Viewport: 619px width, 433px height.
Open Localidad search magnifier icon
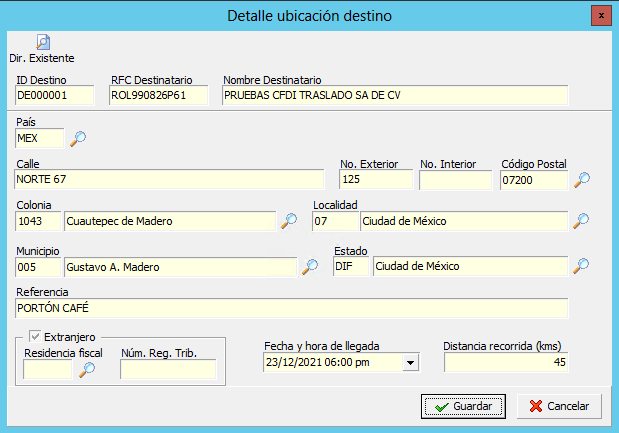pos(581,221)
